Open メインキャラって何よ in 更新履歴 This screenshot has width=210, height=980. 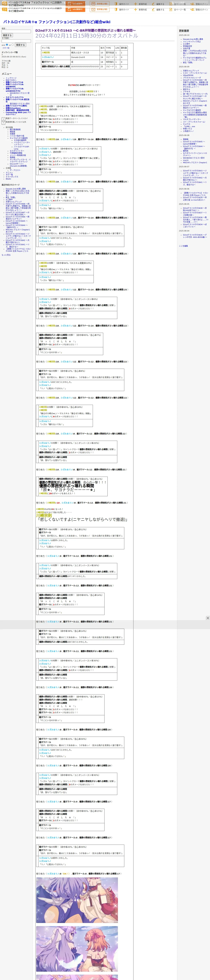click(x=192, y=41)
